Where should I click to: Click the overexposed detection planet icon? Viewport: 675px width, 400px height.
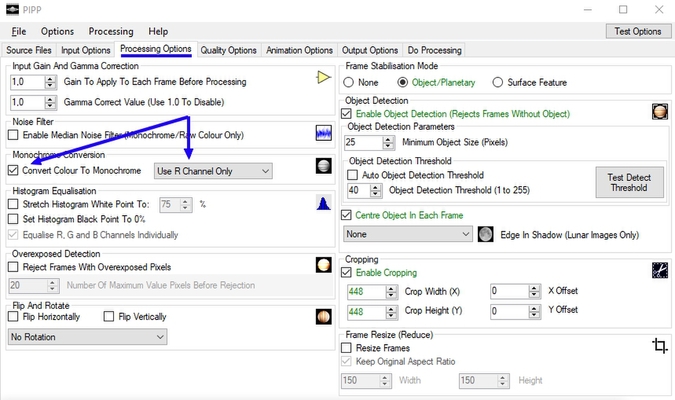(323, 265)
